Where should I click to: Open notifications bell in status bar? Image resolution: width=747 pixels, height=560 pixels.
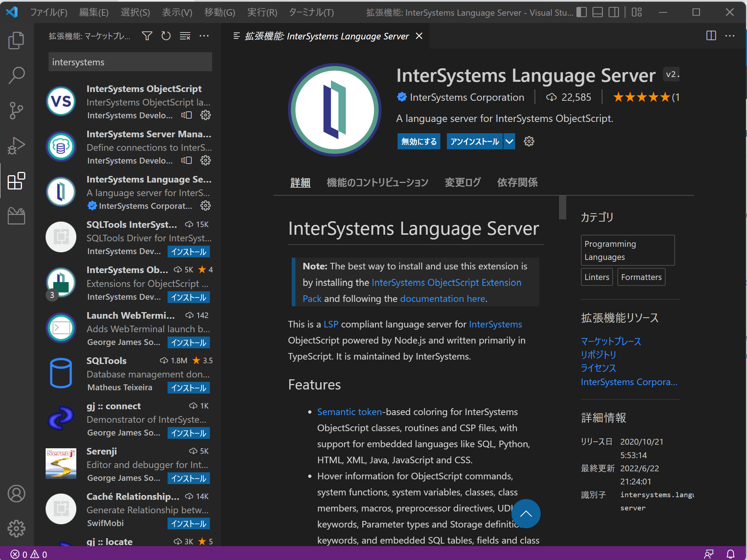tap(731, 554)
